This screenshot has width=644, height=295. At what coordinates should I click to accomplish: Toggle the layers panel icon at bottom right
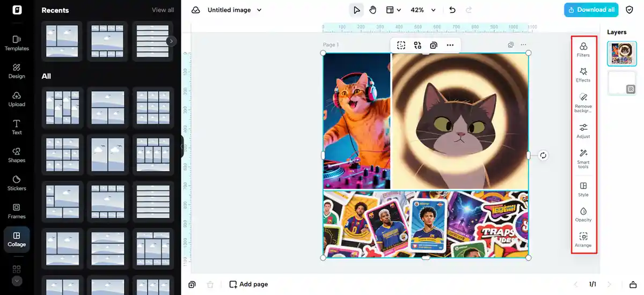coord(633,284)
